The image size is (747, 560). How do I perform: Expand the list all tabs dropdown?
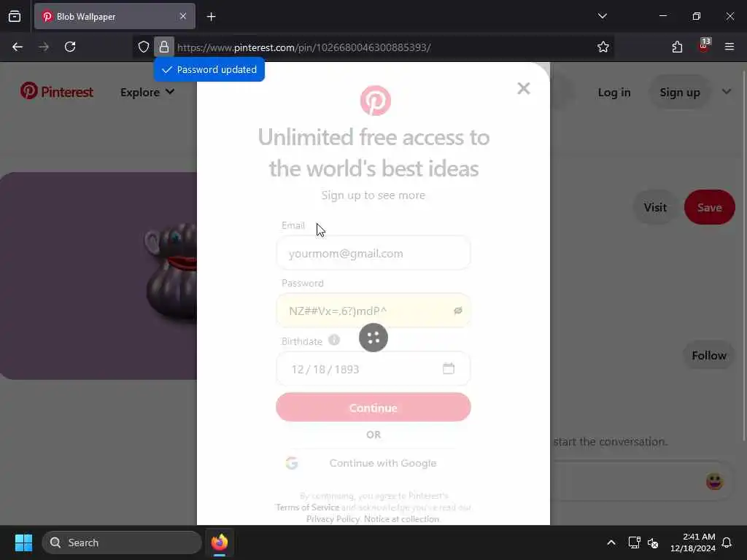point(602,16)
